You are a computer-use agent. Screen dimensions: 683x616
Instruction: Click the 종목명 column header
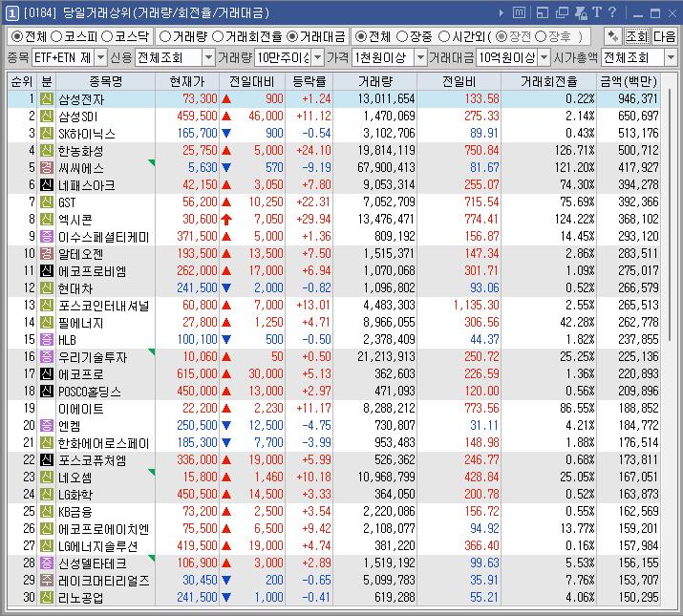click(x=105, y=81)
